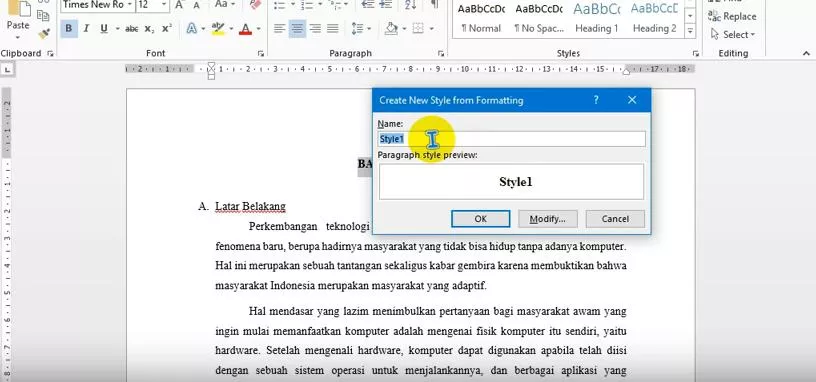The height and width of the screenshot is (382, 816).
Task: Open the Paragraph dialog launcher
Action: (x=440, y=53)
